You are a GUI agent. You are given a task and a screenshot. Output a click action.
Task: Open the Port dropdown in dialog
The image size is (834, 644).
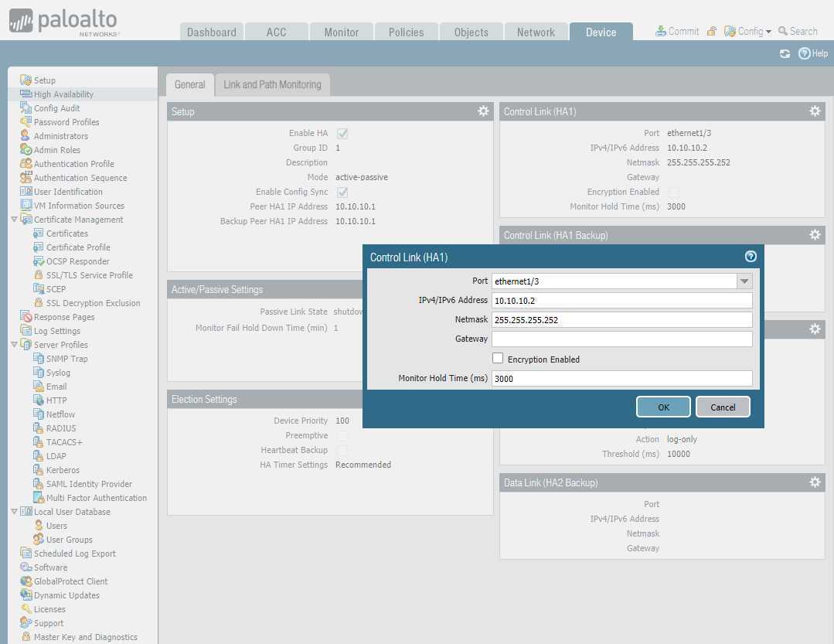[744, 281]
